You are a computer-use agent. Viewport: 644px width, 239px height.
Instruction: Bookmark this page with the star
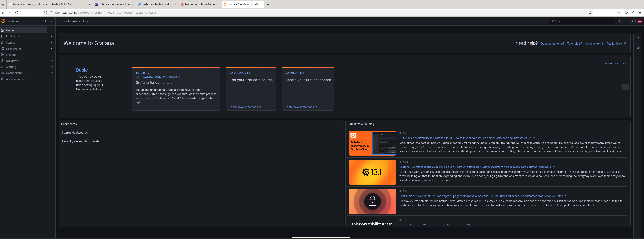click(590, 13)
